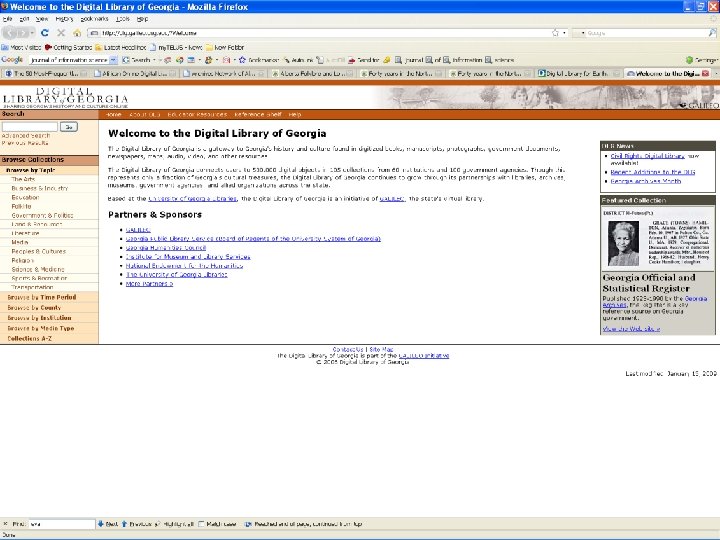Viewport: 720px width, 540px height.
Task: Open Google toolbar Settings
Action: (x=702, y=60)
